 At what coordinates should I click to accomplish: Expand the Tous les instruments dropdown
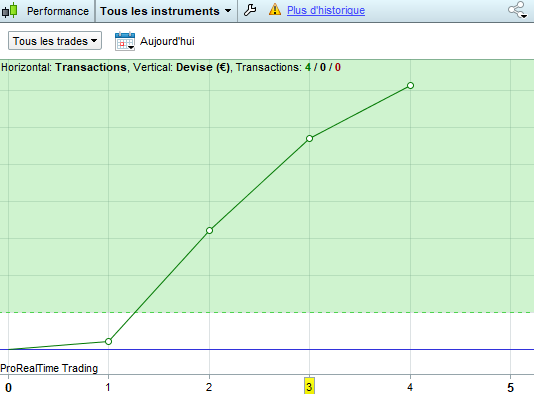point(166,11)
